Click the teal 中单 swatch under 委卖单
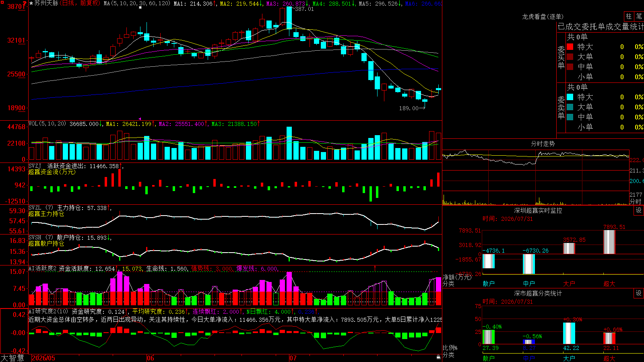Screen dimensions: 644x362 (x=570, y=117)
